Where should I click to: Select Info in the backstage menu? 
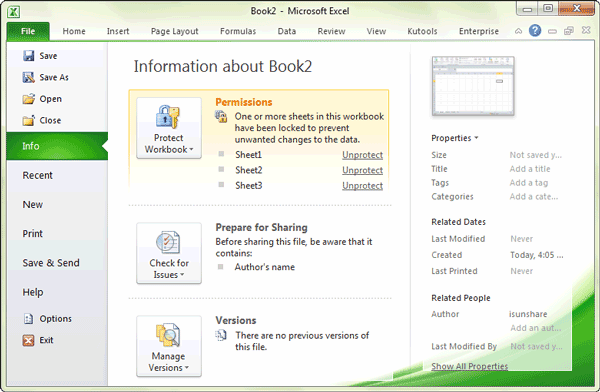click(57, 146)
